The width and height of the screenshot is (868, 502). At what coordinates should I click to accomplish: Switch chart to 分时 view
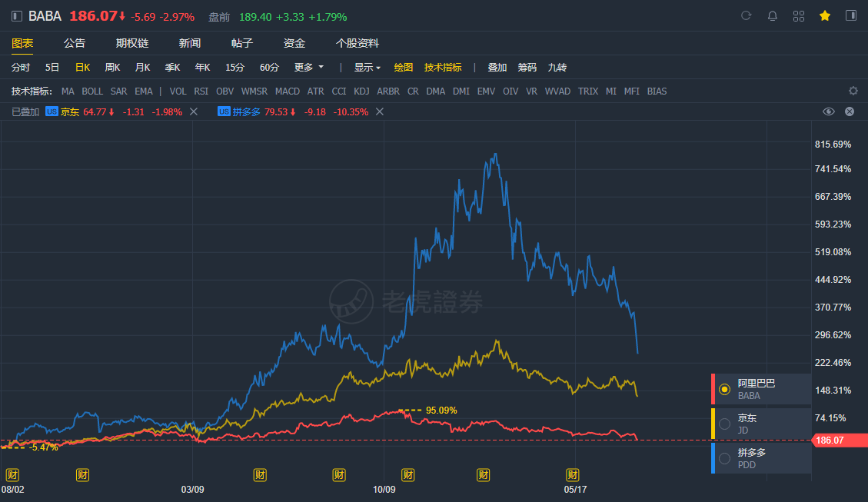pos(21,68)
